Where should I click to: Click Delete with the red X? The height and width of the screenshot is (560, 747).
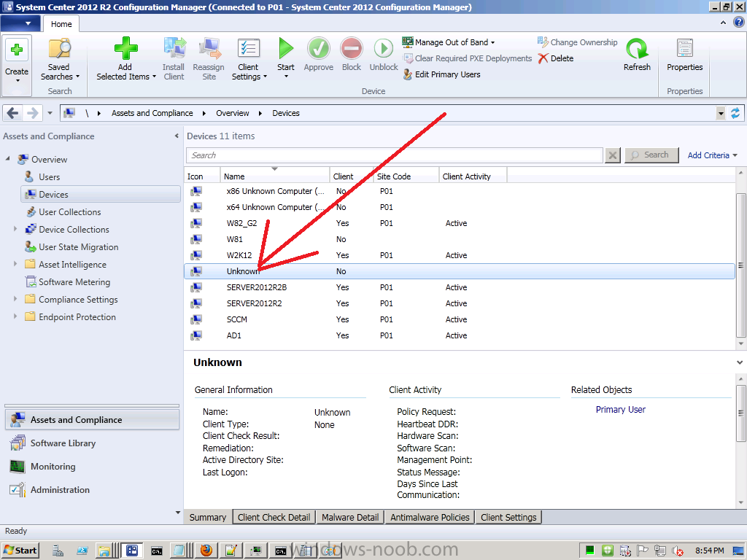pyautogui.click(x=555, y=58)
